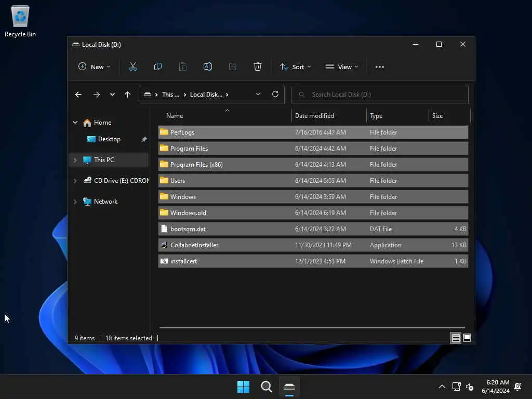Open the Windows Start menu

click(243, 387)
